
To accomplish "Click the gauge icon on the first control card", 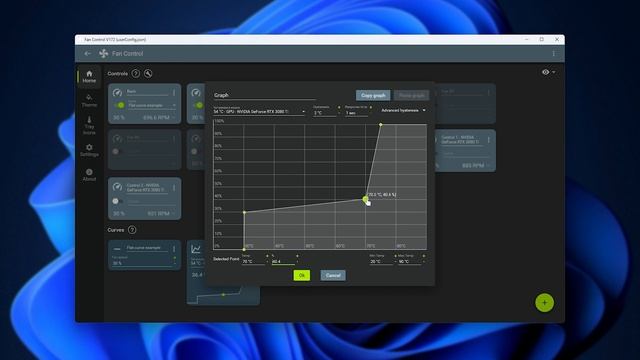I will coord(117,93).
